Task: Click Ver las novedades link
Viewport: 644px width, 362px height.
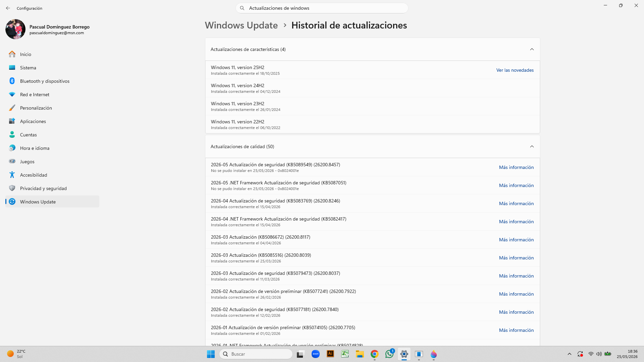Action: 515,70
